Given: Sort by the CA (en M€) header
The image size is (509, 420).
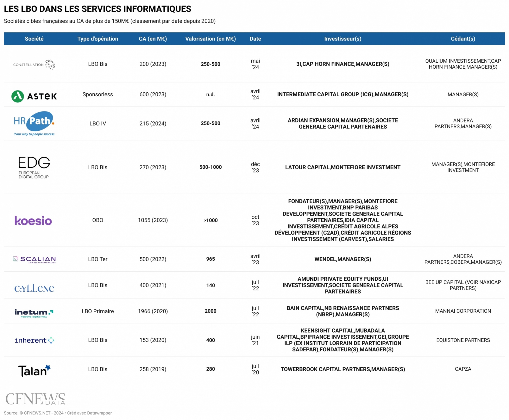Looking at the screenshot, I should coord(153,39).
